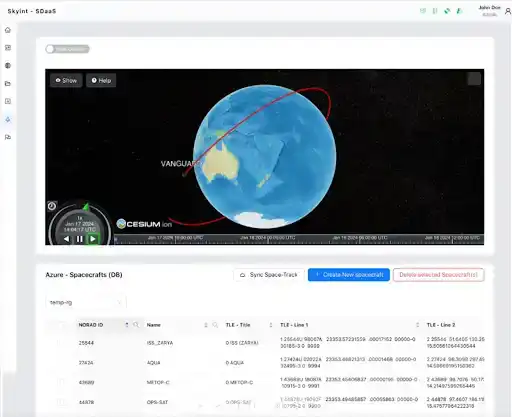The height and width of the screenshot is (417, 512).
Task: Click the John Doe user name
Action: pyautogui.click(x=489, y=8)
